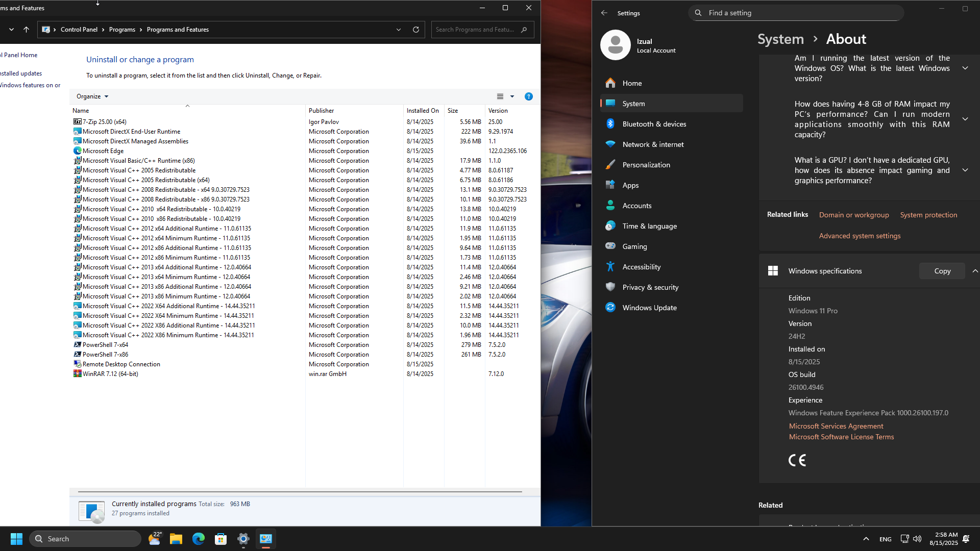Expand the GPU performance question
Screen dimensions: 980x551
tap(965, 170)
